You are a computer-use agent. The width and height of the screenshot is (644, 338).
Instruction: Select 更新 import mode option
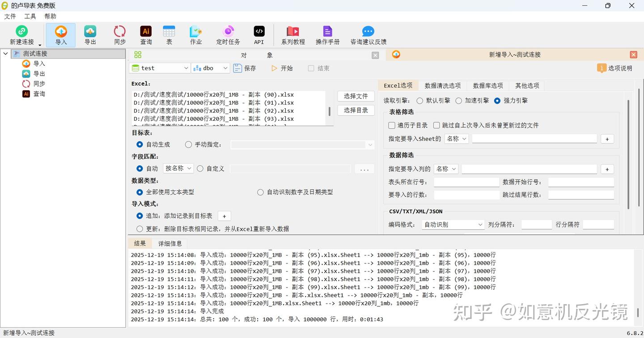tap(140, 229)
